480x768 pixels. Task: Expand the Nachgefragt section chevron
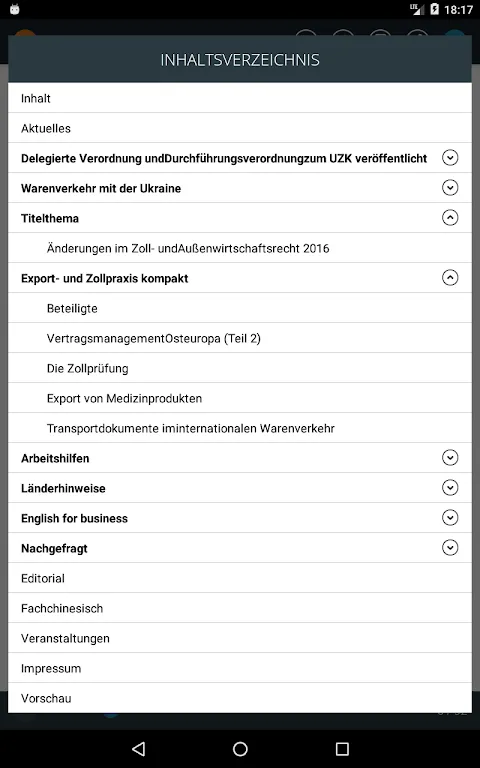pyautogui.click(x=450, y=548)
